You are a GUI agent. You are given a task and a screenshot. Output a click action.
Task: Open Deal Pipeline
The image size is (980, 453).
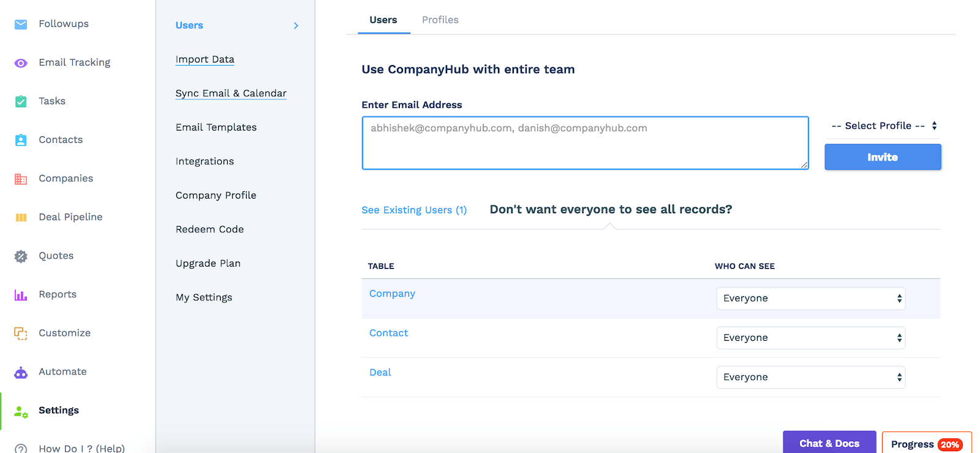tap(70, 217)
